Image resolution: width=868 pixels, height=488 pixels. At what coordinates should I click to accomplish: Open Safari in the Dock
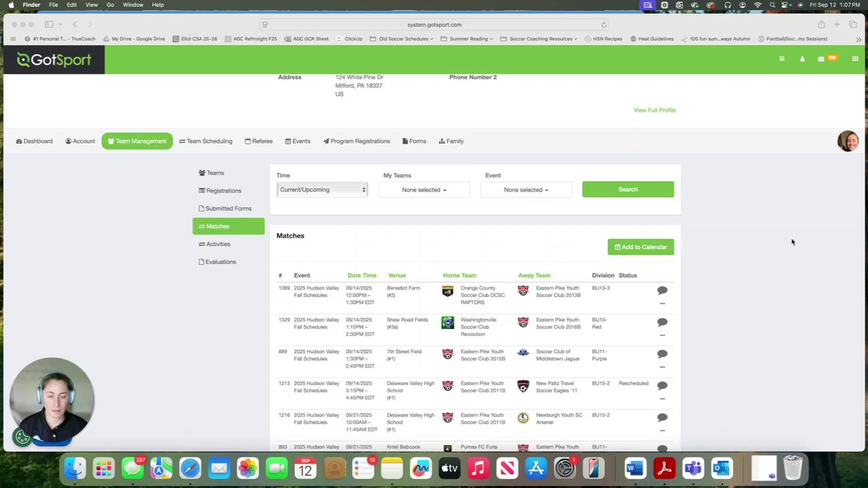coord(191,468)
